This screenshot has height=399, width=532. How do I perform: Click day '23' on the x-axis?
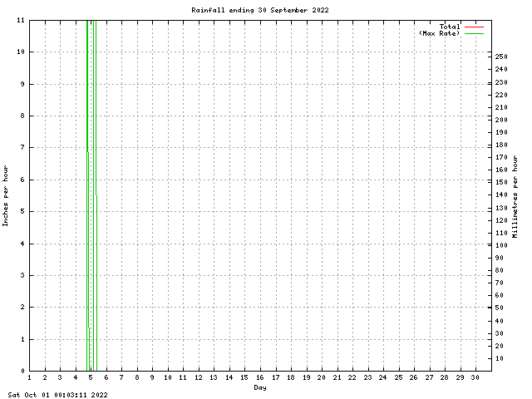[x=367, y=377]
